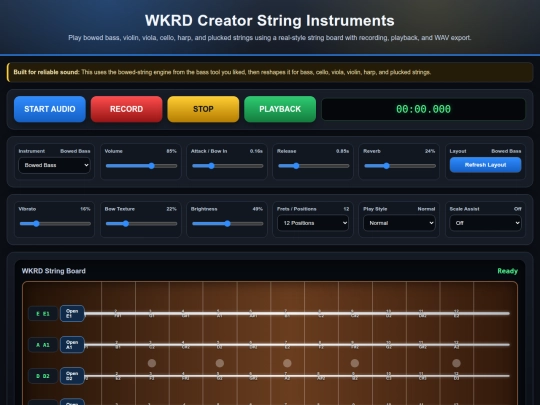
Task: Play the Open A1 string button
Action: click(x=72, y=344)
